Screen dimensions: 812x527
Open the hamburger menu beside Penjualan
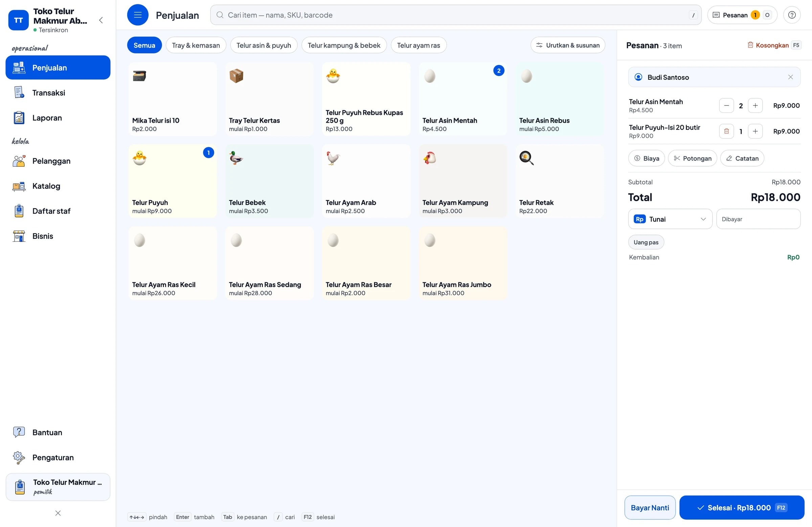pyautogui.click(x=137, y=15)
